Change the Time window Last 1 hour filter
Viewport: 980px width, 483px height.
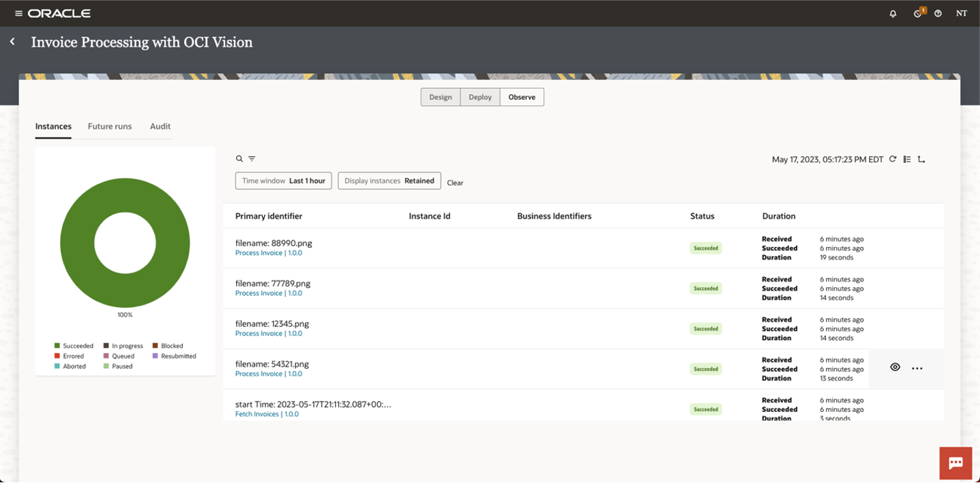pos(283,181)
